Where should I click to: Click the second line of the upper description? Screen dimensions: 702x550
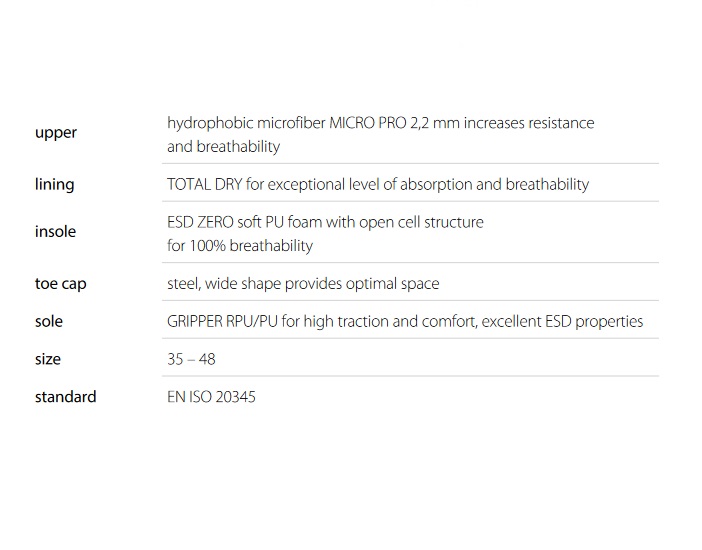click(x=224, y=147)
